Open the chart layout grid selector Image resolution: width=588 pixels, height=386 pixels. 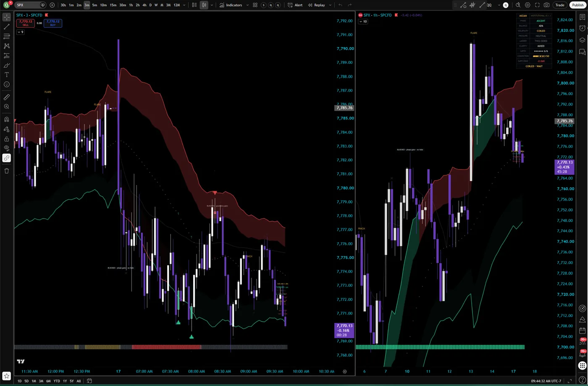(x=255, y=5)
